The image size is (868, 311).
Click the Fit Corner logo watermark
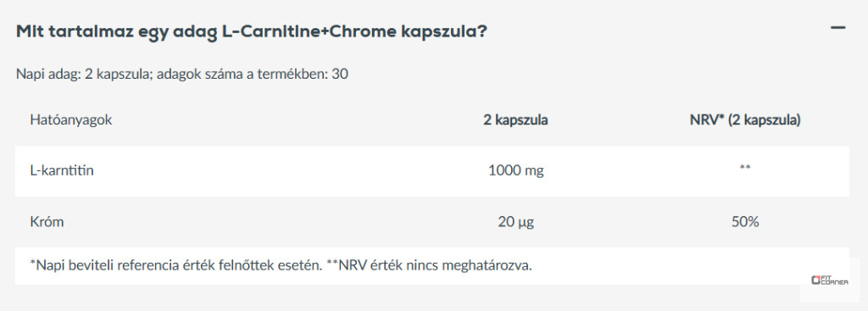pos(829,280)
